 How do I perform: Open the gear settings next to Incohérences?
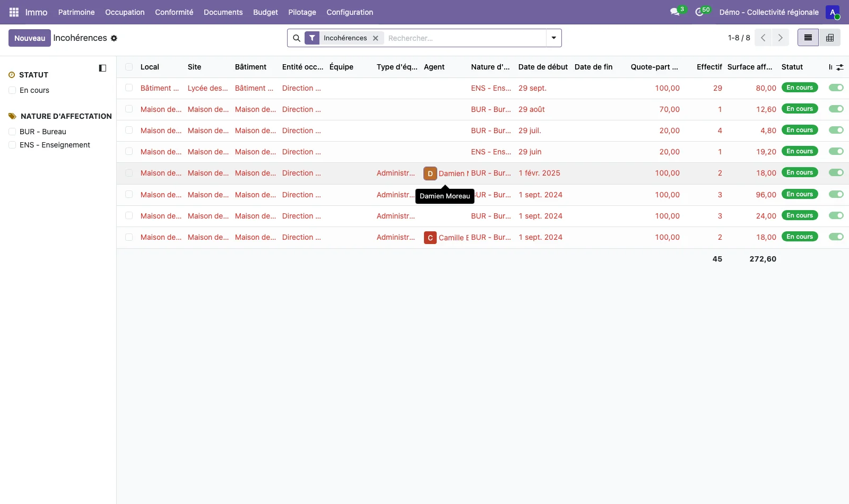point(114,38)
